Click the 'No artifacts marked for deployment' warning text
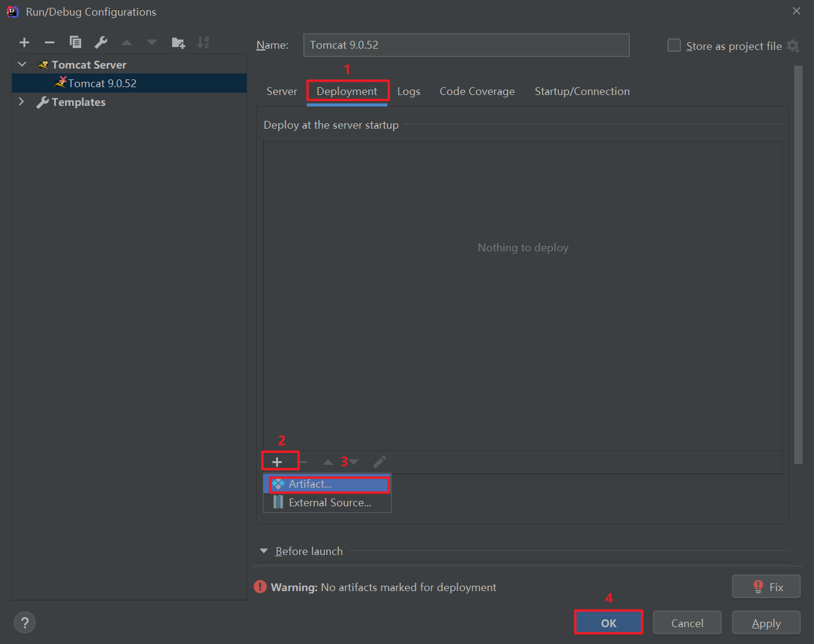Image resolution: width=814 pixels, height=644 pixels. coord(409,587)
